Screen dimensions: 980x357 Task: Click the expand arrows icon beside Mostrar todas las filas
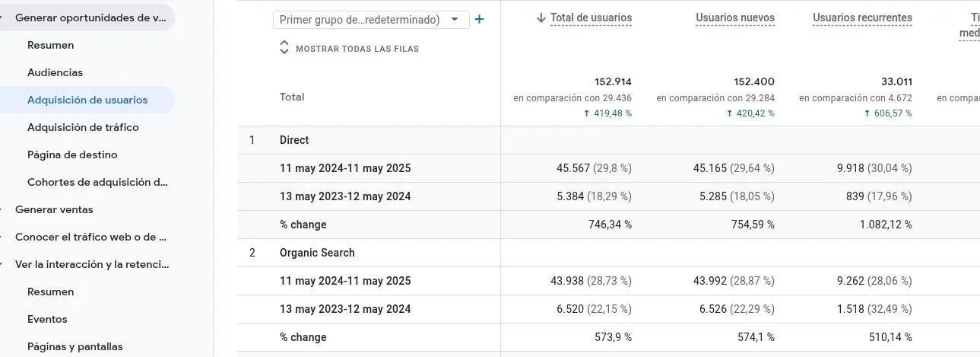coord(284,48)
